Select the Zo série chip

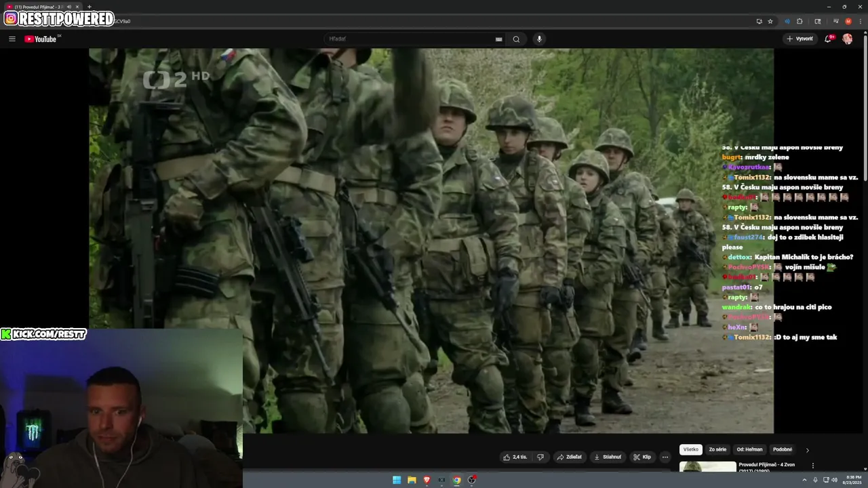coord(717,449)
